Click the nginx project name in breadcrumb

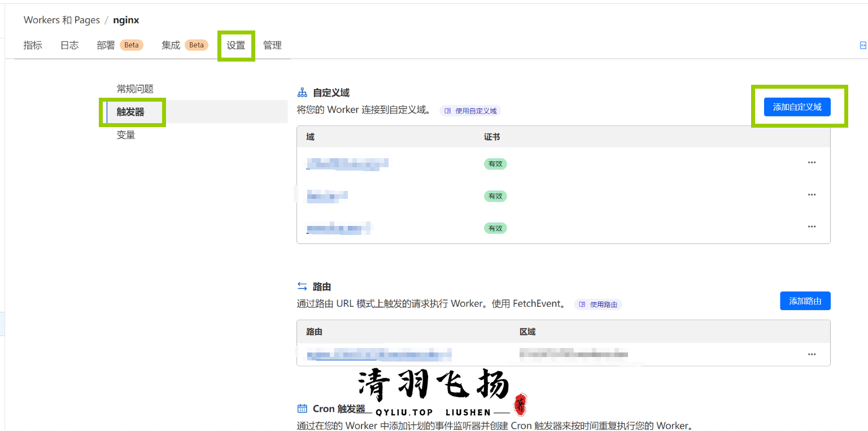click(x=126, y=20)
